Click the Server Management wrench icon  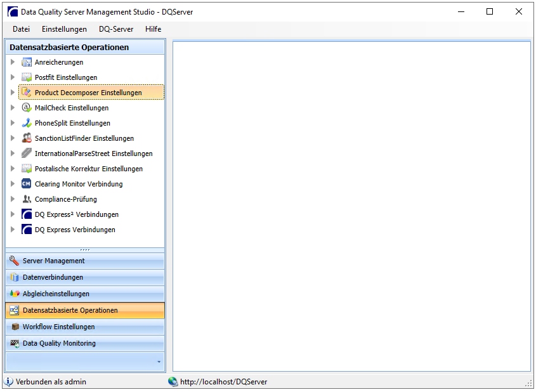click(15, 261)
